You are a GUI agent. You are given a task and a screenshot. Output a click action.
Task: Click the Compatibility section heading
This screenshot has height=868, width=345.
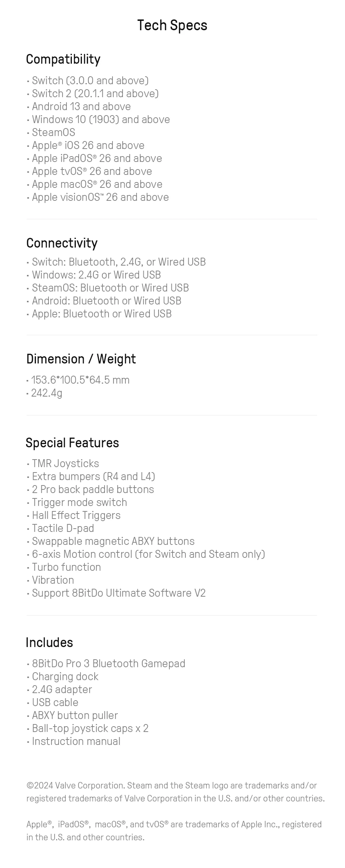click(x=63, y=59)
